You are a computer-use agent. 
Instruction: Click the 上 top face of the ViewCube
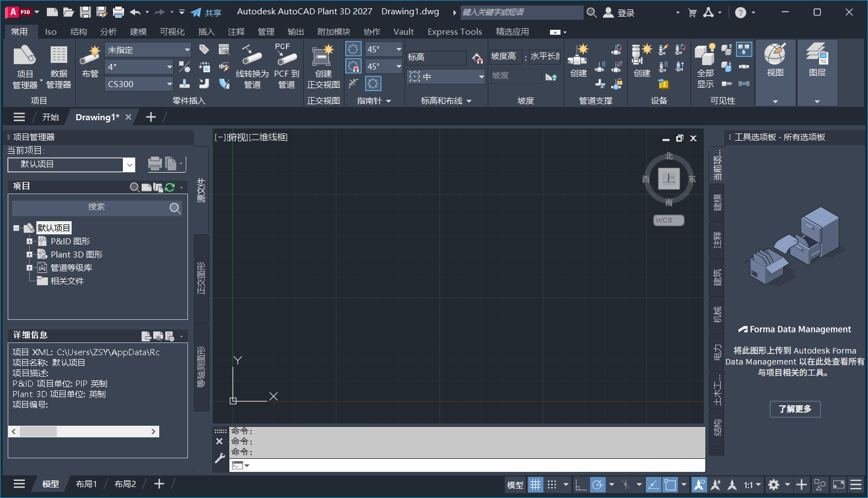668,178
